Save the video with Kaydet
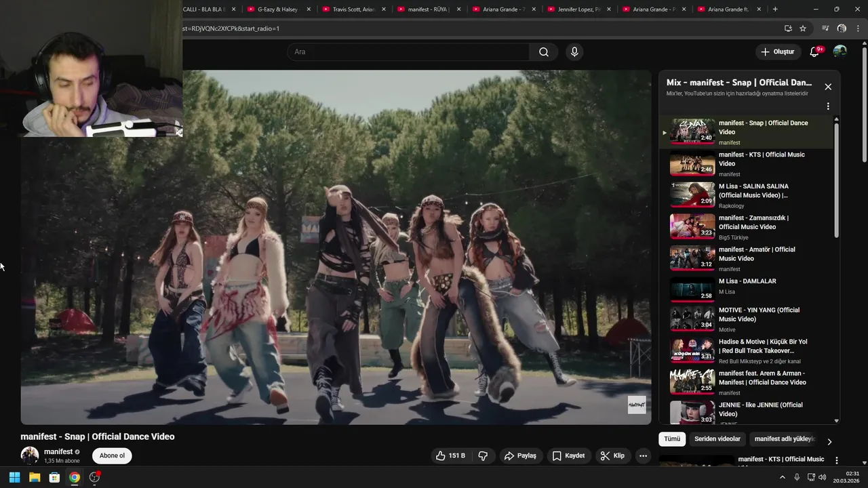The height and width of the screenshot is (488, 868). (x=568, y=455)
